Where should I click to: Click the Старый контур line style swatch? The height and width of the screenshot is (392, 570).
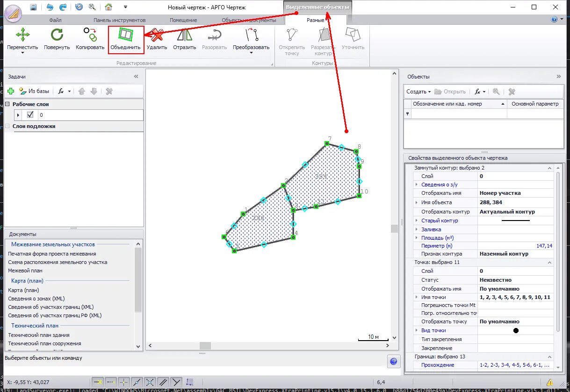(516, 220)
